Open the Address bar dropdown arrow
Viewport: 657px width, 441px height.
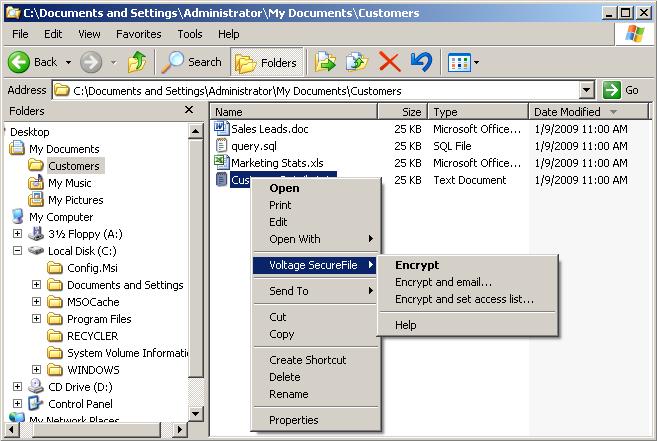pos(586,90)
